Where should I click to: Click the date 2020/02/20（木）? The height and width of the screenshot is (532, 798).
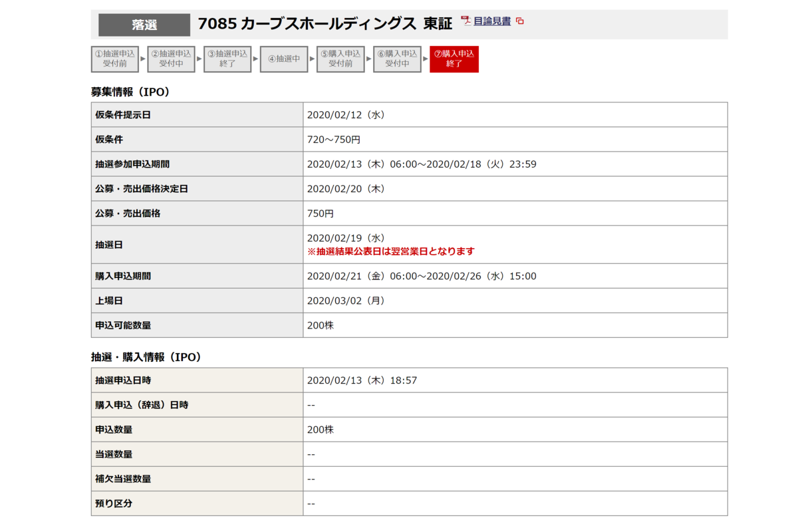(x=346, y=189)
